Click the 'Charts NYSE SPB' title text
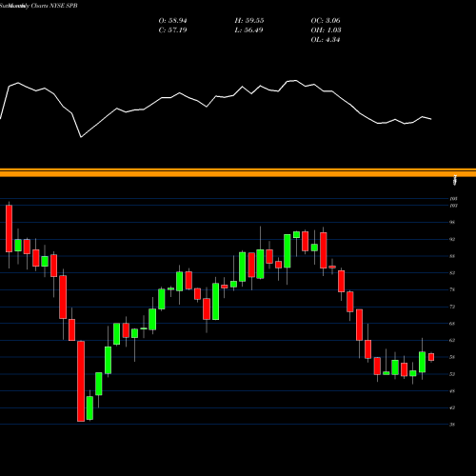 coord(54,6)
